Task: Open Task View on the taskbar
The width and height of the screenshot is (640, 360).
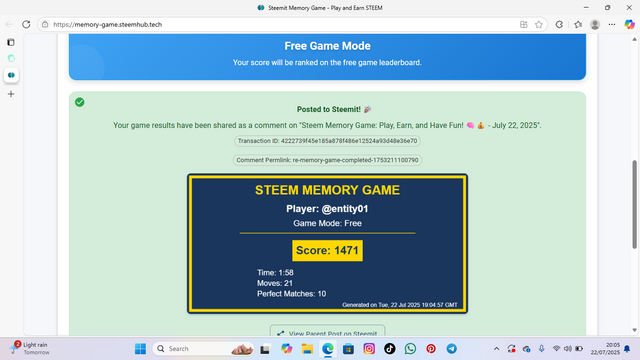Action: tap(265, 349)
